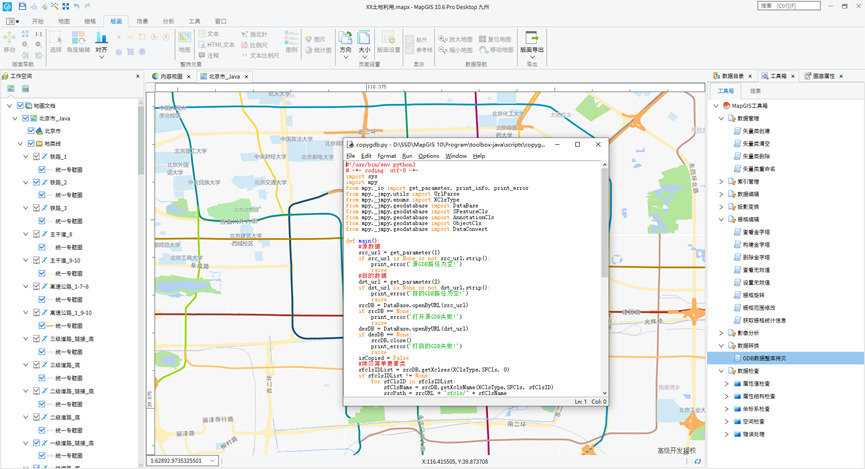Close the 北京市_Java document tab
Image resolution: width=865 pixels, height=469 pixels.
[x=247, y=77]
